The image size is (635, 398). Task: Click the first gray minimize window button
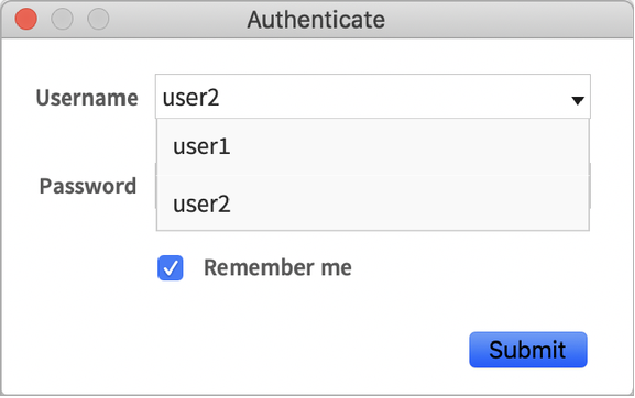(62, 19)
